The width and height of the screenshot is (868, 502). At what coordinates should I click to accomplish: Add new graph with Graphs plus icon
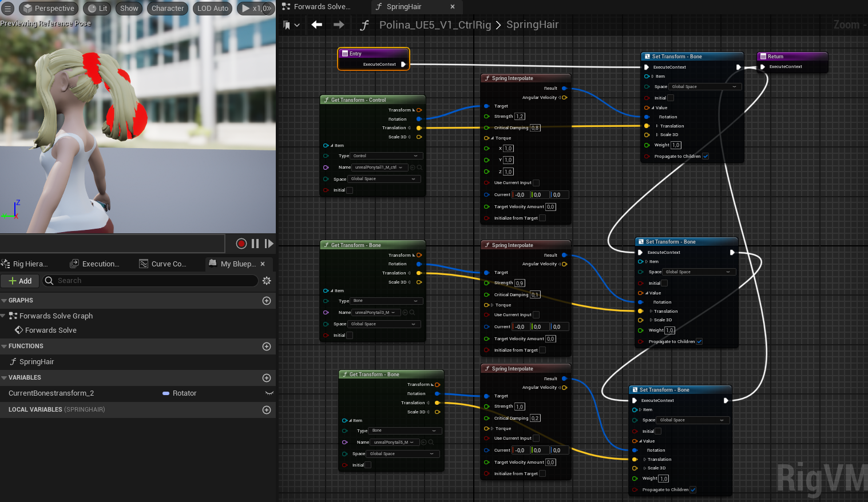click(x=267, y=301)
